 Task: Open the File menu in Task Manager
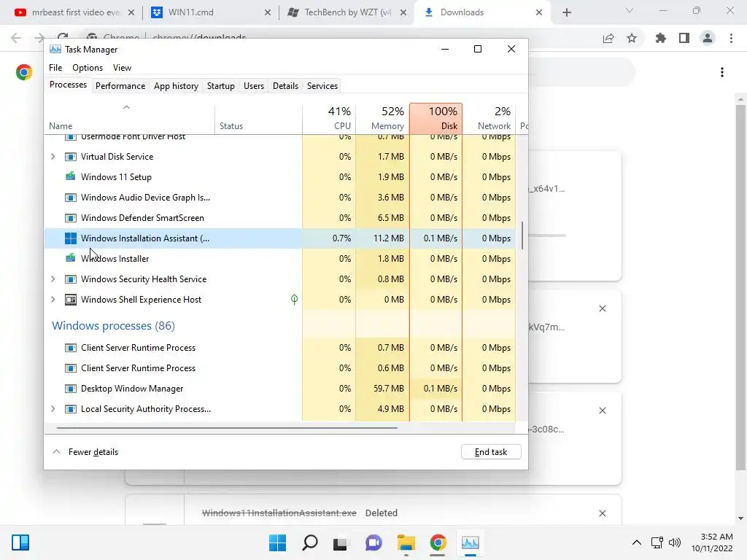(55, 68)
